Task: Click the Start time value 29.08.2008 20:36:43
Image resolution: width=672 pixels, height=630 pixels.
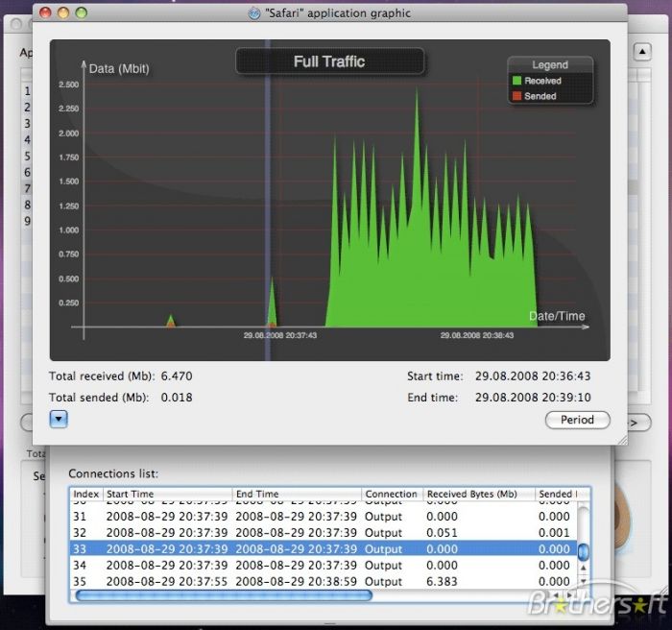Action: click(x=533, y=376)
